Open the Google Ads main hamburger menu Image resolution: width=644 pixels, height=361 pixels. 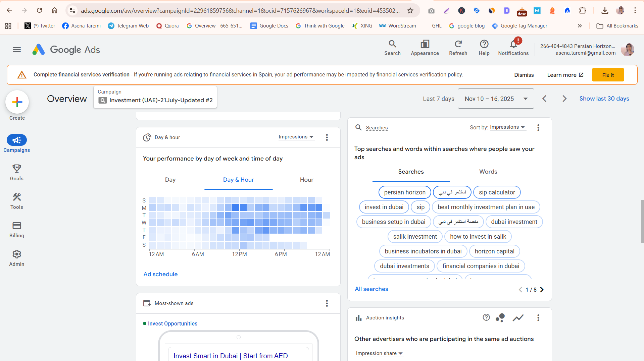coord(17,50)
